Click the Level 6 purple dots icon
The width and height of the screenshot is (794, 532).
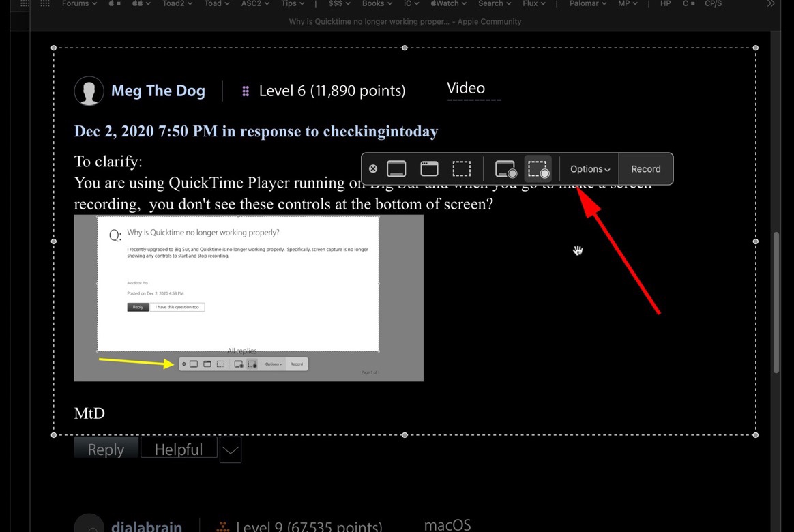[x=246, y=91]
